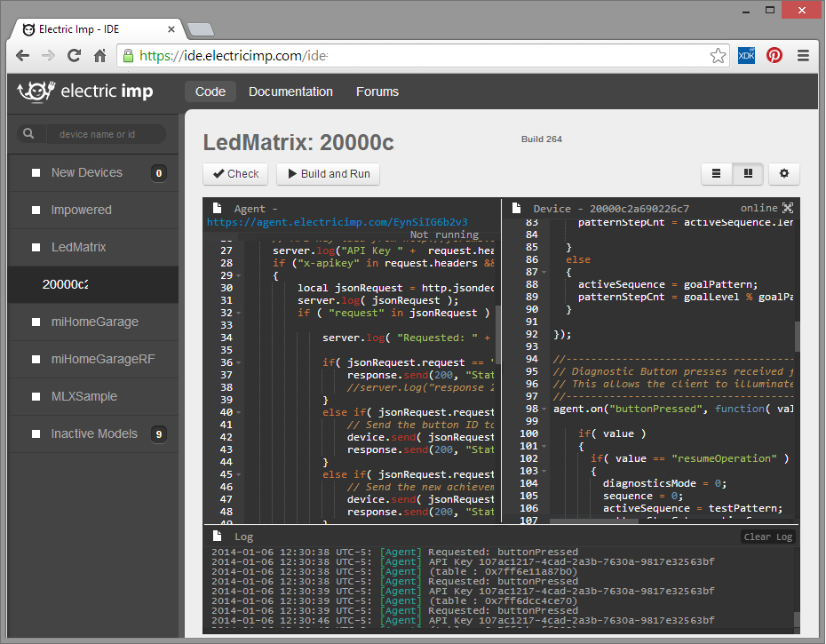
Task: Click the Not running status text
Action: point(444,235)
